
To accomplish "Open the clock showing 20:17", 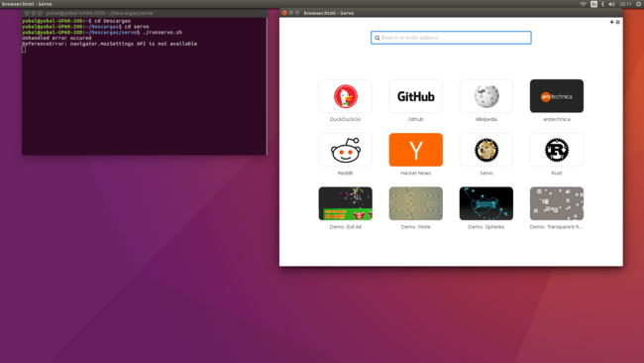I will click(625, 4).
